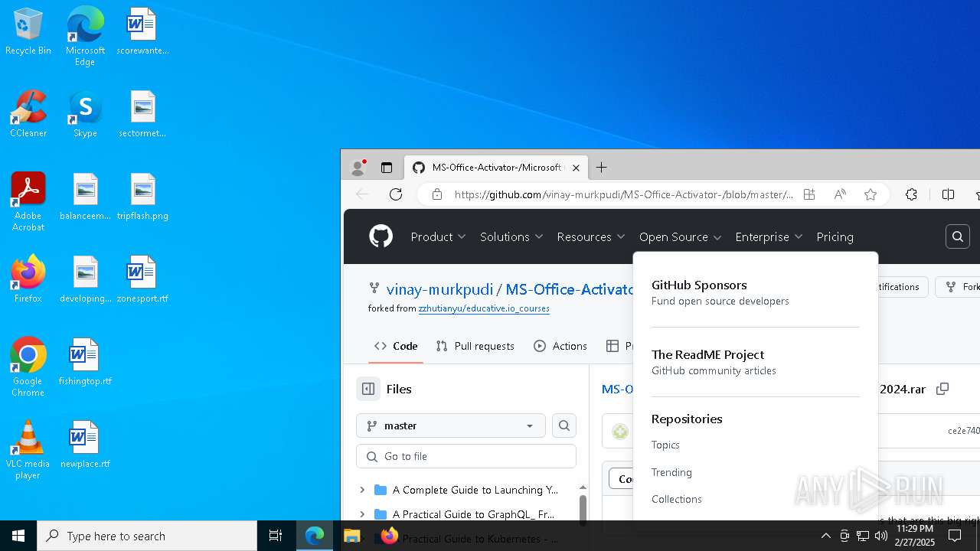Viewport: 980px width, 551px height.
Task: Click the Go to file input field
Action: 466,456
